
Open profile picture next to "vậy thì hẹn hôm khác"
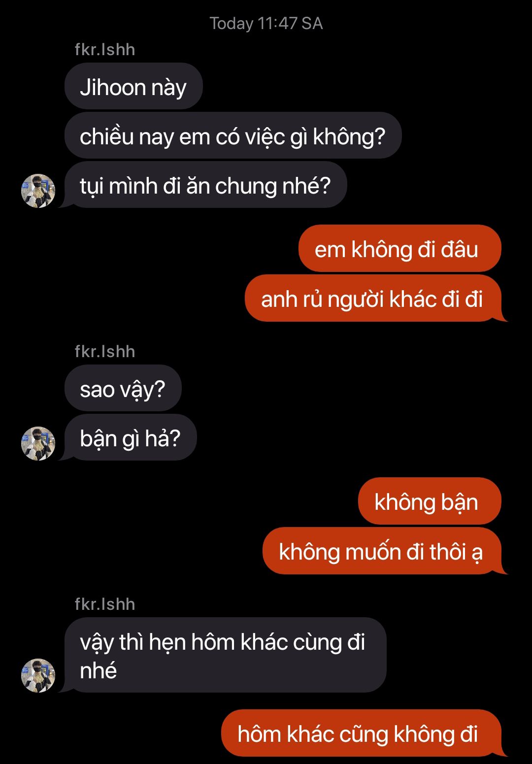point(38,675)
